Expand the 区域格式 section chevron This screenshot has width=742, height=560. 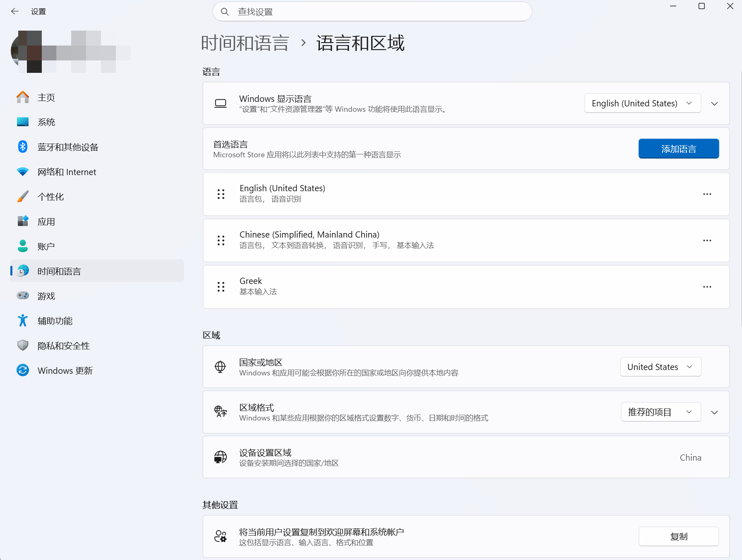(714, 412)
